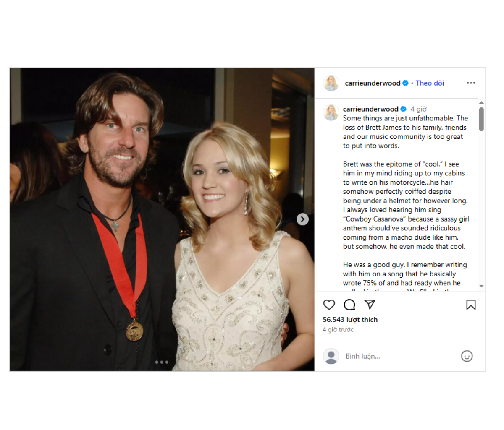Click the main post photo
Screen dimensions: 504x430
(162, 219)
